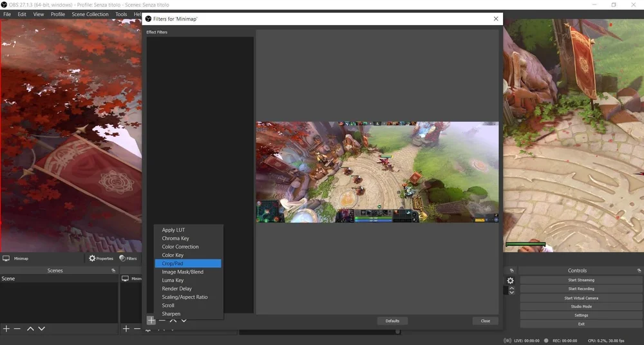Open Filters from source toolbar
The image size is (644, 345).
pyautogui.click(x=128, y=258)
